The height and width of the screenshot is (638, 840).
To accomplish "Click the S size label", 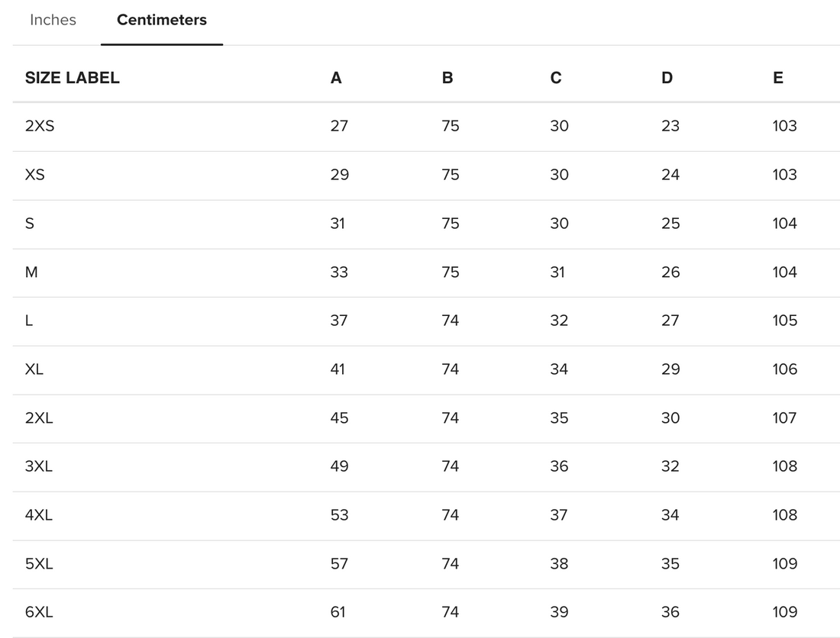I will pos(30,224).
